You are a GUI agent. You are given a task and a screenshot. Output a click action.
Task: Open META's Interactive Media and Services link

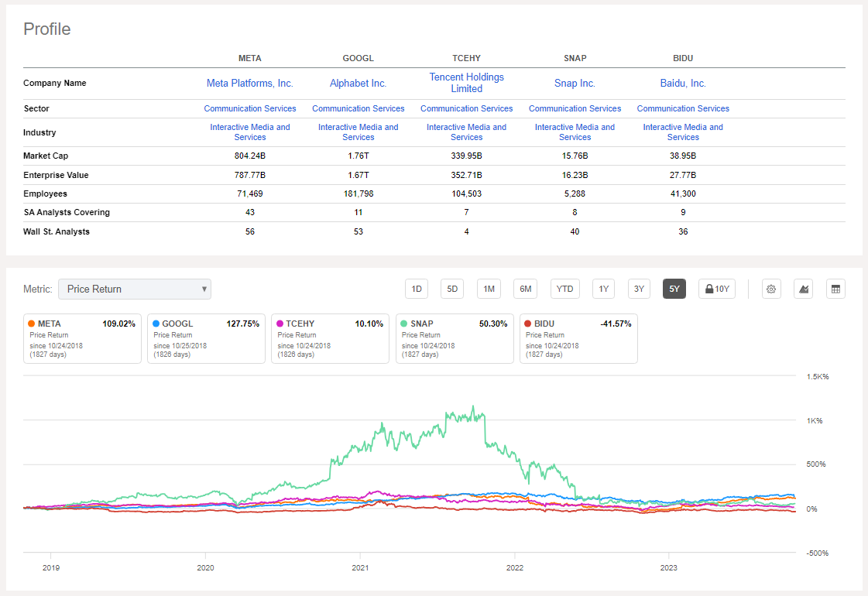[249, 132]
